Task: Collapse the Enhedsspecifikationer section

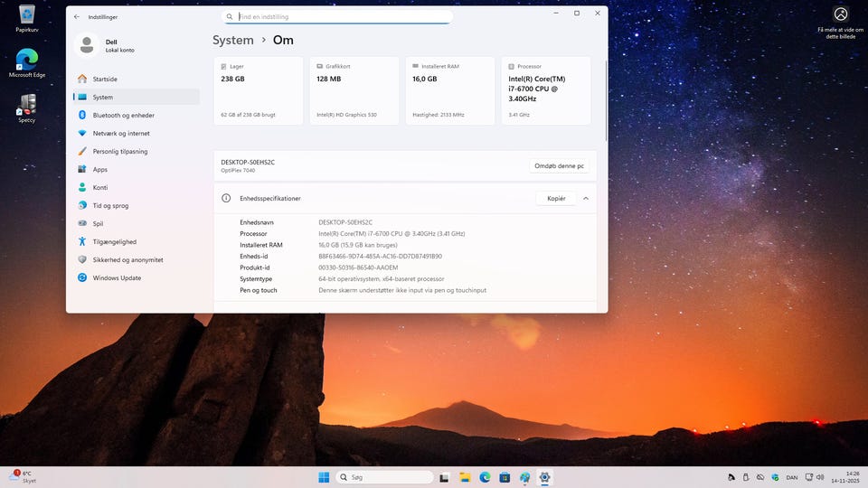Action: tap(586, 198)
